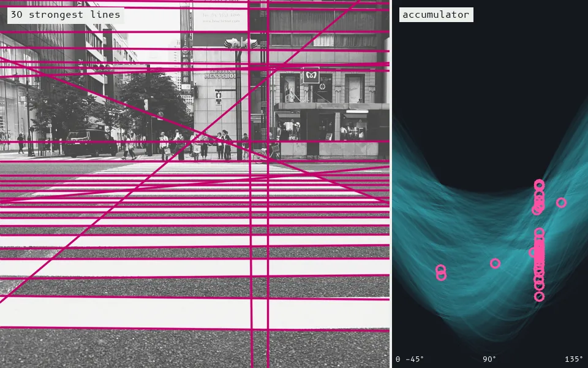
Task: Pick the lone peak circle above the 90° label
Action: point(495,263)
